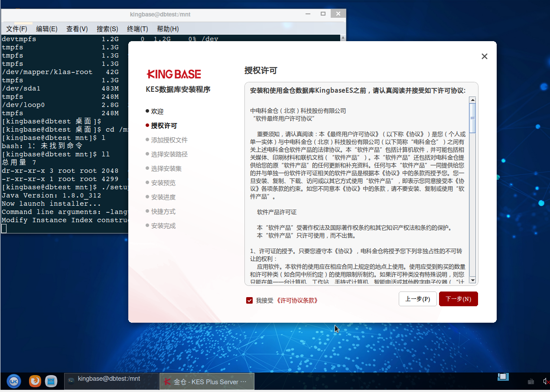Click 软件产品许可证 heading in license
The image size is (550, 392).
[x=277, y=212]
